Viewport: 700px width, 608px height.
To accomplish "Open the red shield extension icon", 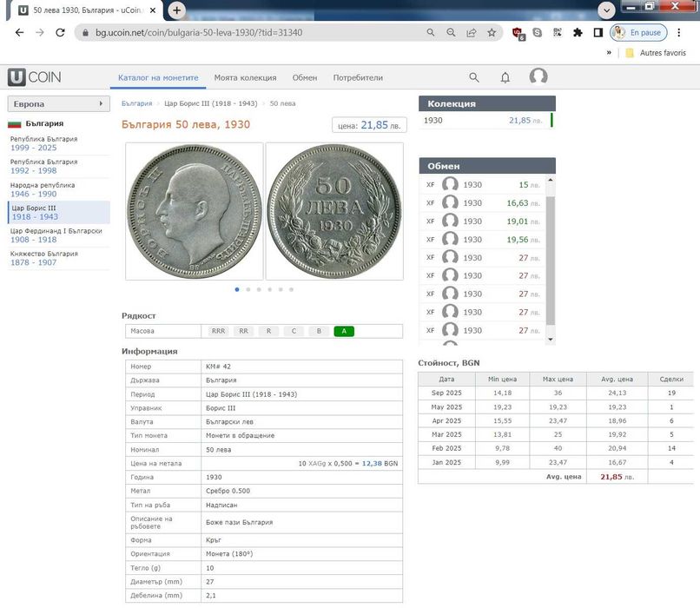I will [x=518, y=33].
